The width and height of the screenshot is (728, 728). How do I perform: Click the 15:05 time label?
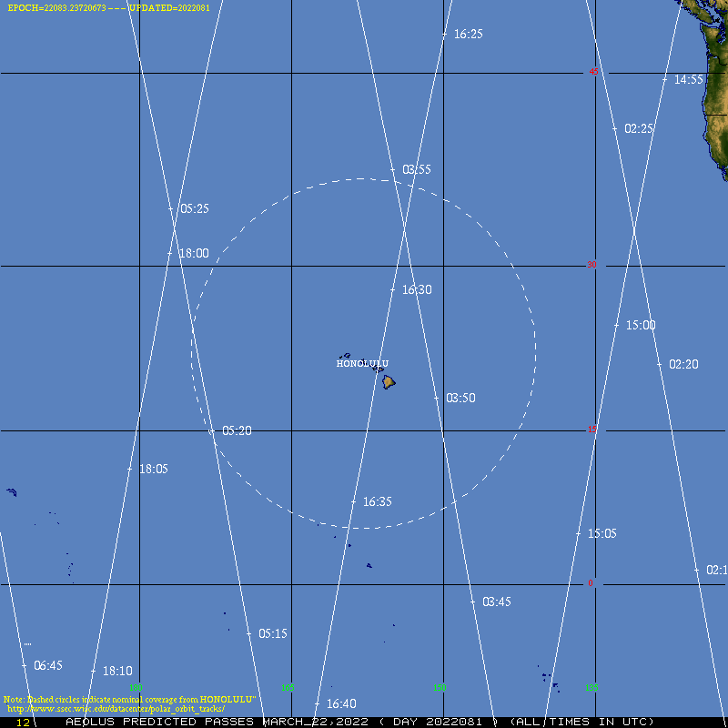[x=602, y=533]
